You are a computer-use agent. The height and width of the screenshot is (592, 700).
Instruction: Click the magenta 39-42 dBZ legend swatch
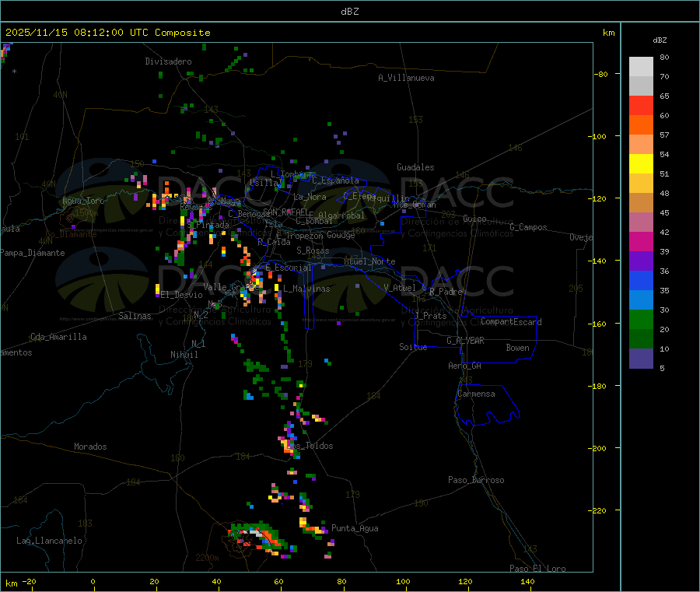[641, 241]
